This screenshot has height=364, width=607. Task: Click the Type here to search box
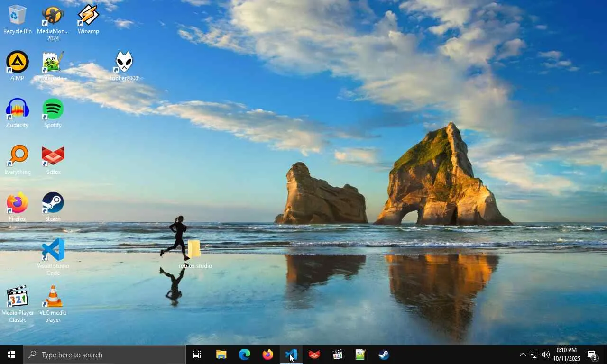click(x=104, y=355)
